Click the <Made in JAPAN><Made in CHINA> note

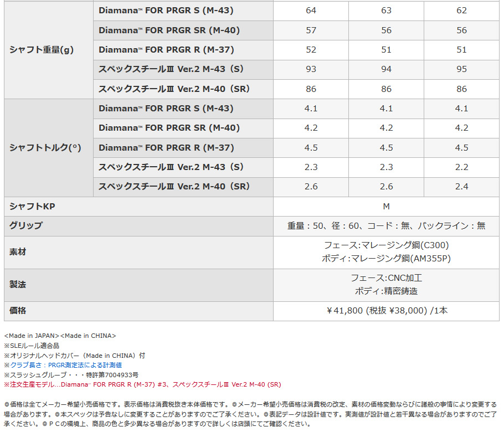tap(60, 336)
